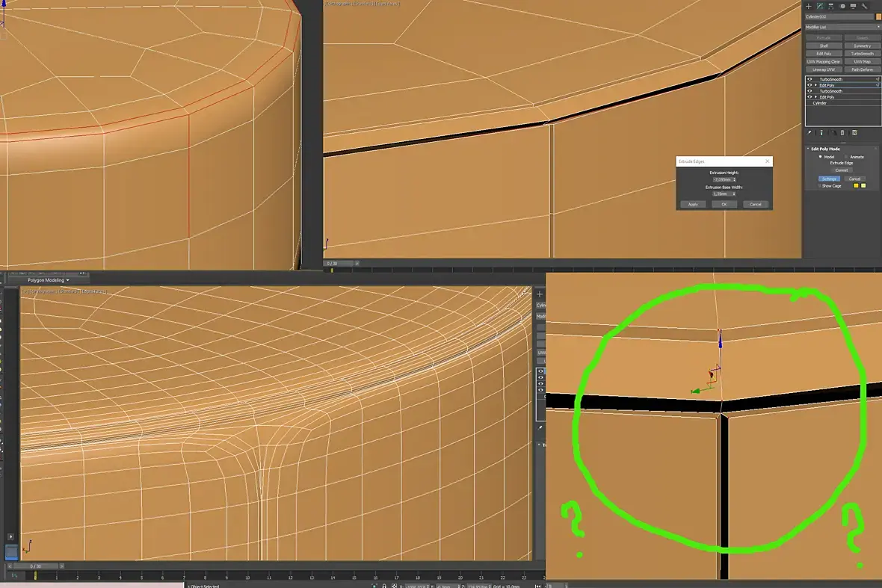Click the Pin Stack icon below modifier stack
The height and width of the screenshot is (588, 882).
(x=809, y=133)
